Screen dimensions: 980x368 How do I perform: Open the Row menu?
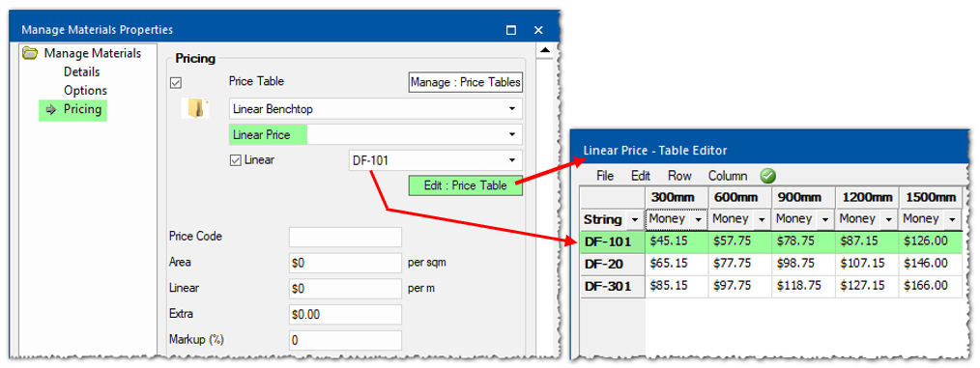(x=679, y=176)
